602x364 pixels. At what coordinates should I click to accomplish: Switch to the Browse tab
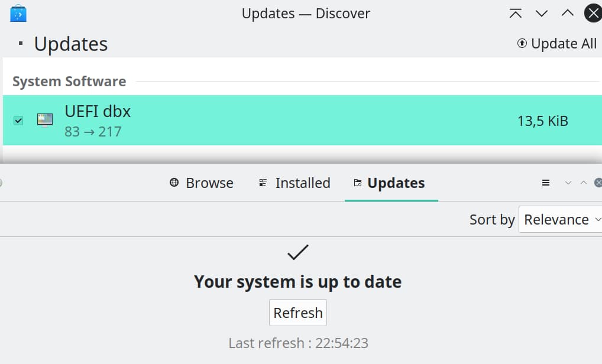tap(202, 183)
